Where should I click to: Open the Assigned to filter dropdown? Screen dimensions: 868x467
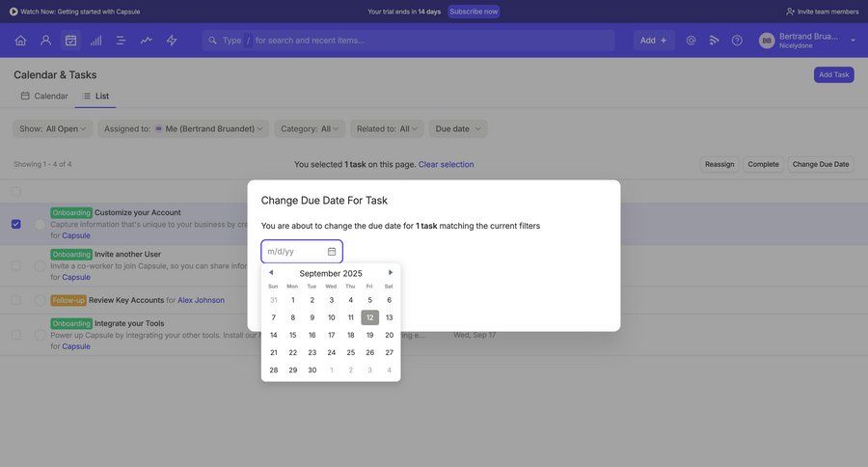183,128
